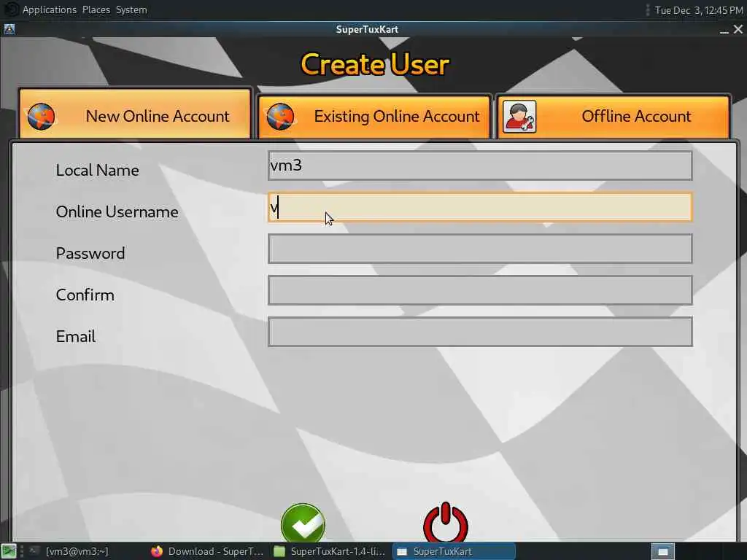
Task: Close the SuperTuxKart window
Action: 738,29
